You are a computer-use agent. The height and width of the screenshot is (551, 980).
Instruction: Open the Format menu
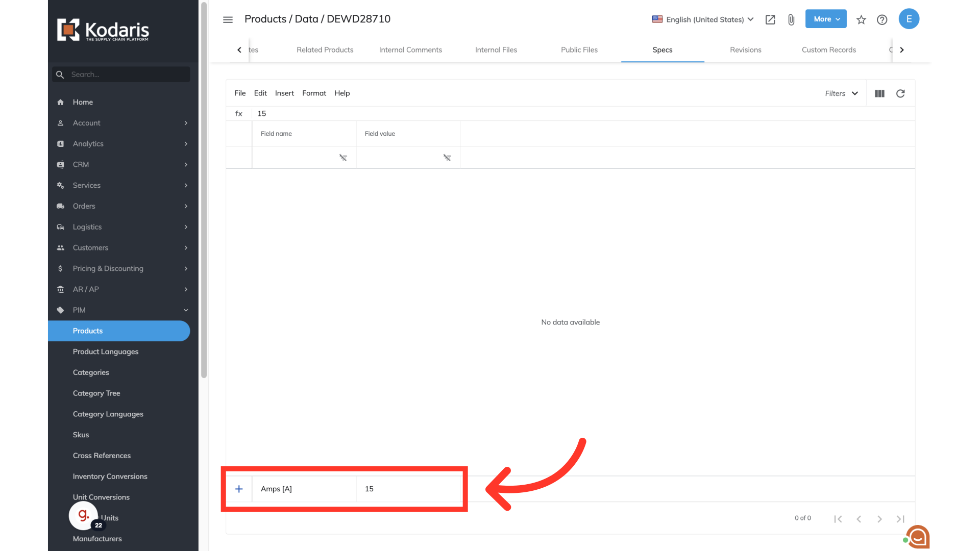(x=314, y=93)
